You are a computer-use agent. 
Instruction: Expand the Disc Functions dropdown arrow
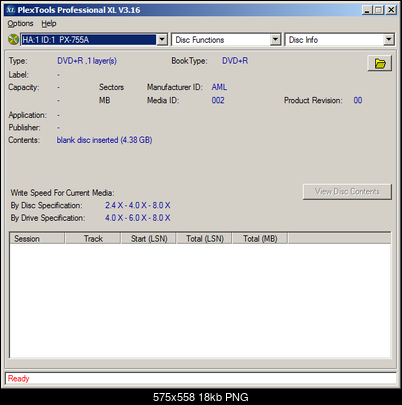pos(275,40)
